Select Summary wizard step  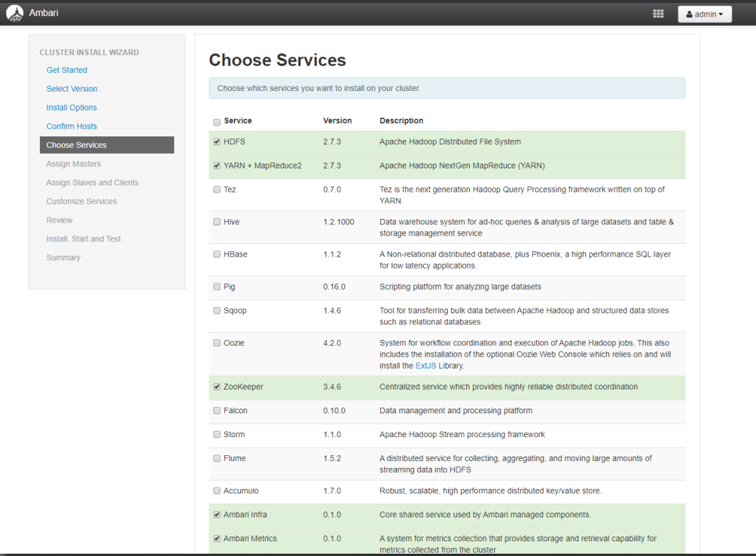(x=63, y=258)
